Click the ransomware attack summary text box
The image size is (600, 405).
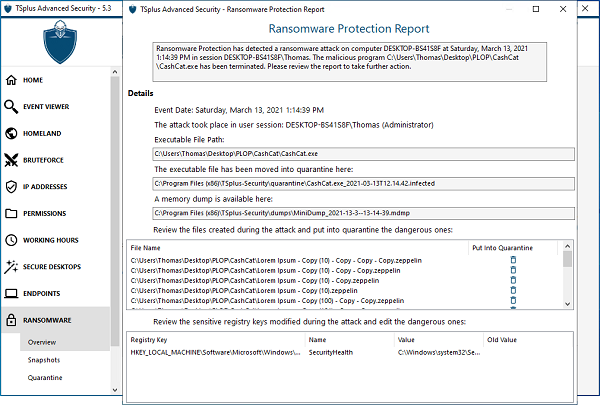[x=349, y=62]
